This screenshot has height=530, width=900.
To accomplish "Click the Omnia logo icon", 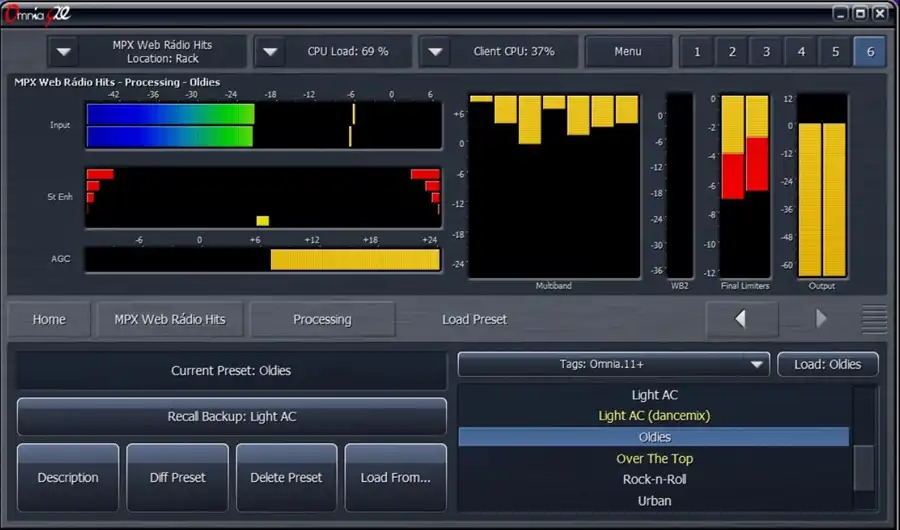I will click(x=37, y=14).
